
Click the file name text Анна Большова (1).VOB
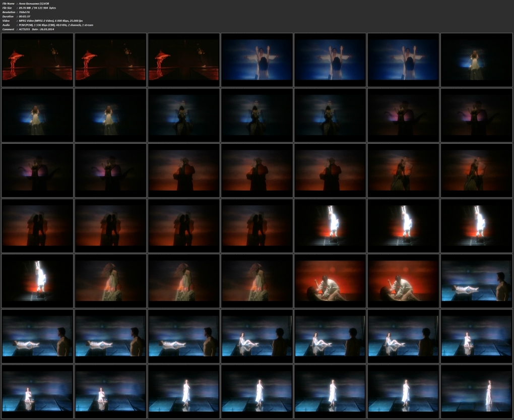33,4
